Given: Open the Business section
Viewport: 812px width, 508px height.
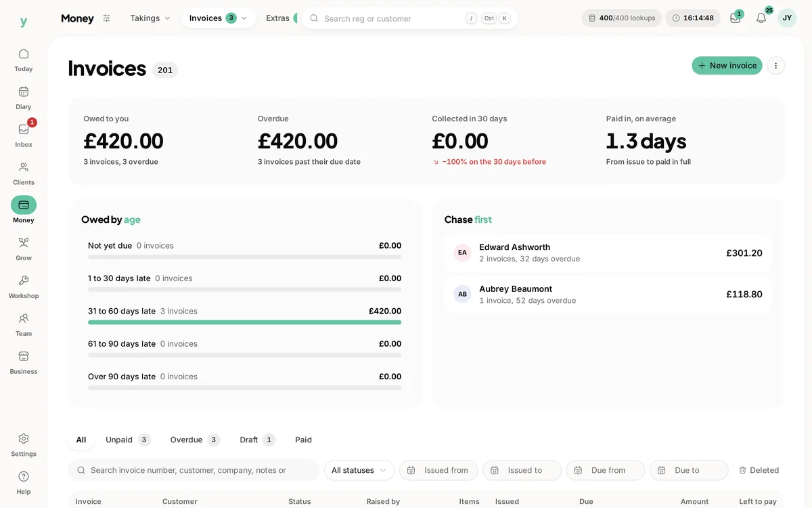Looking at the screenshot, I should 24,362.
